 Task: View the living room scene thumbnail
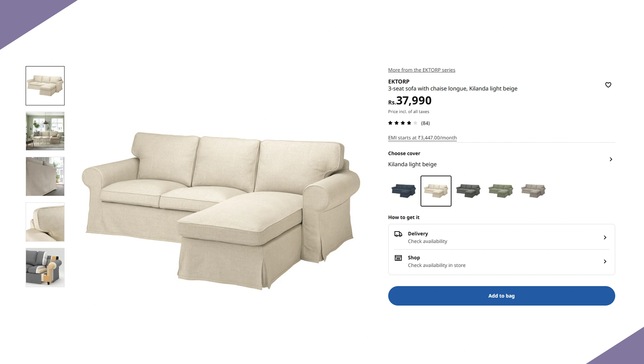click(x=45, y=131)
